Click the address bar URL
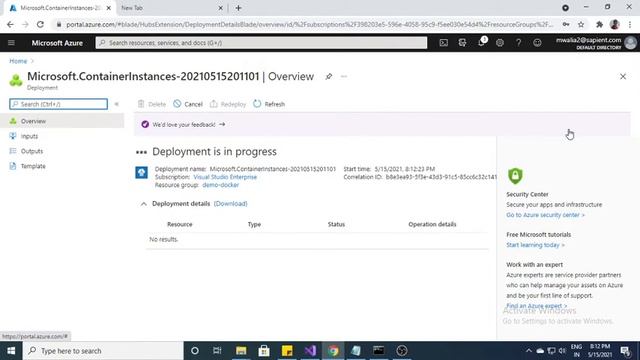 (x=309, y=24)
